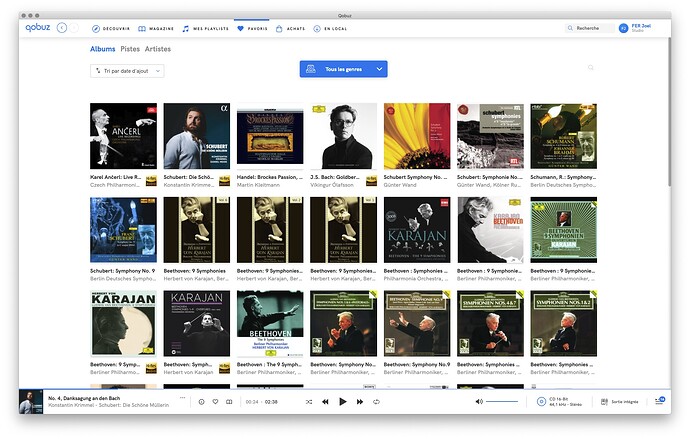Switch to the Pistes tab

[x=130, y=49]
